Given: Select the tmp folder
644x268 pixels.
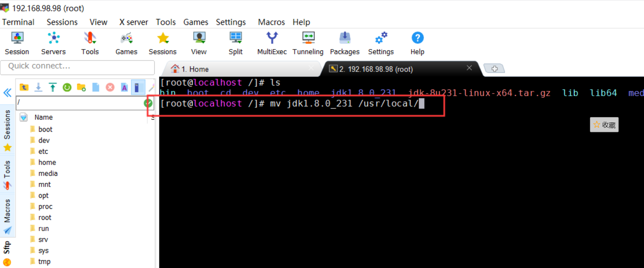Looking at the screenshot, I should tap(44, 261).
